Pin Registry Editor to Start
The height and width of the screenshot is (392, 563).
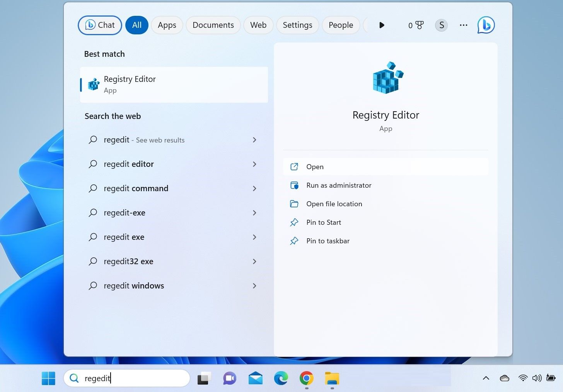click(324, 222)
